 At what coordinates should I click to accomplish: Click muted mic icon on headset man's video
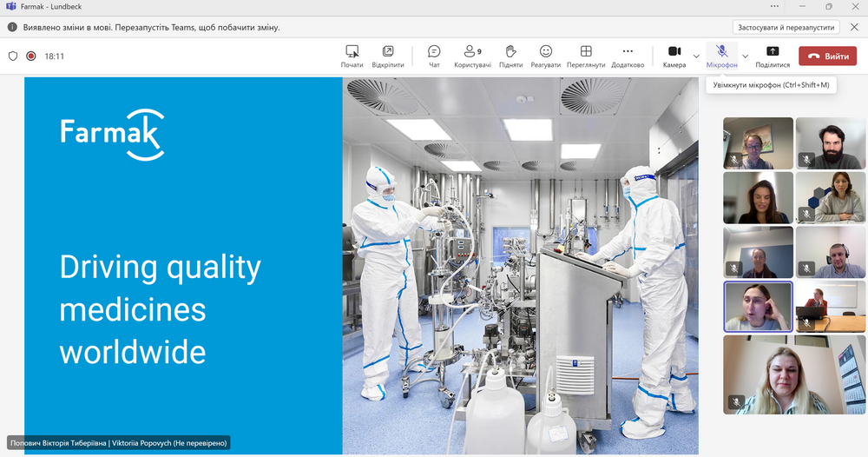pos(806,268)
